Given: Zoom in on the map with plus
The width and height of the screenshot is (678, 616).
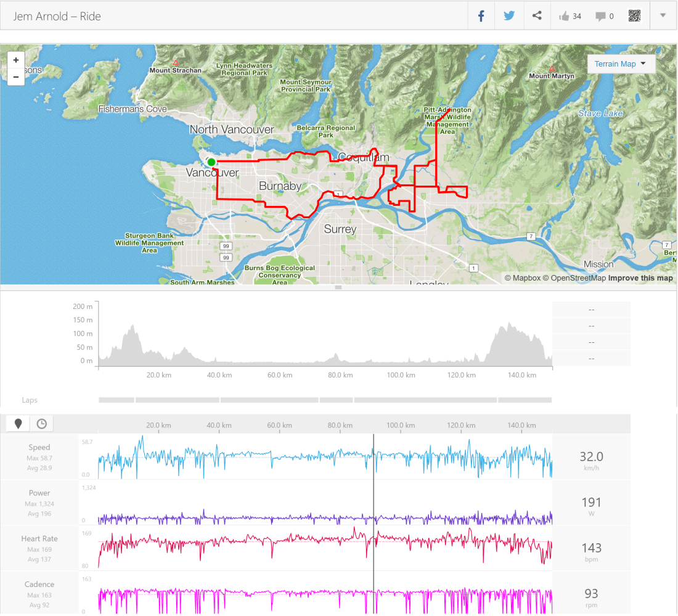Looking at the screenshot, I should click(x=15, y=60).
